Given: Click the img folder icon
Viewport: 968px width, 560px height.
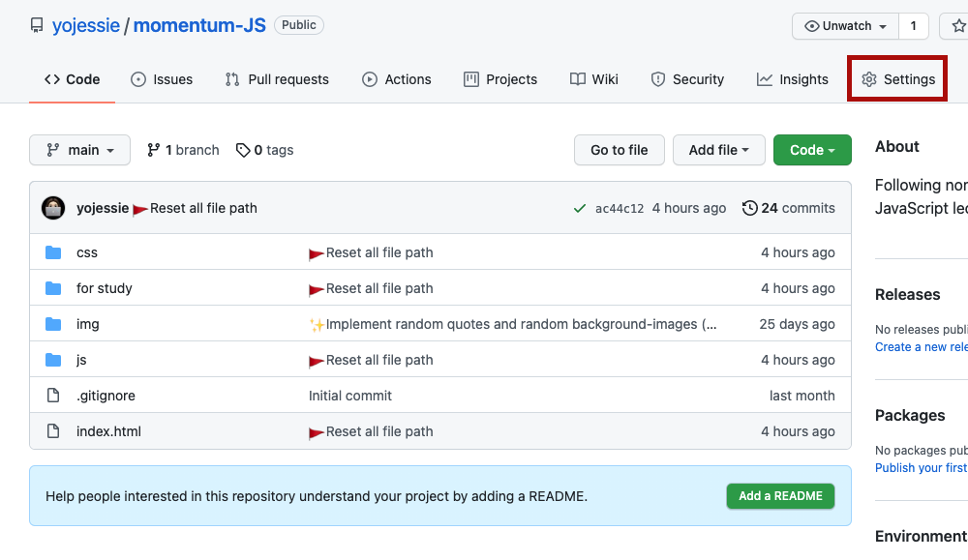Looking at the screenshot, I should [x=53, y=324].
